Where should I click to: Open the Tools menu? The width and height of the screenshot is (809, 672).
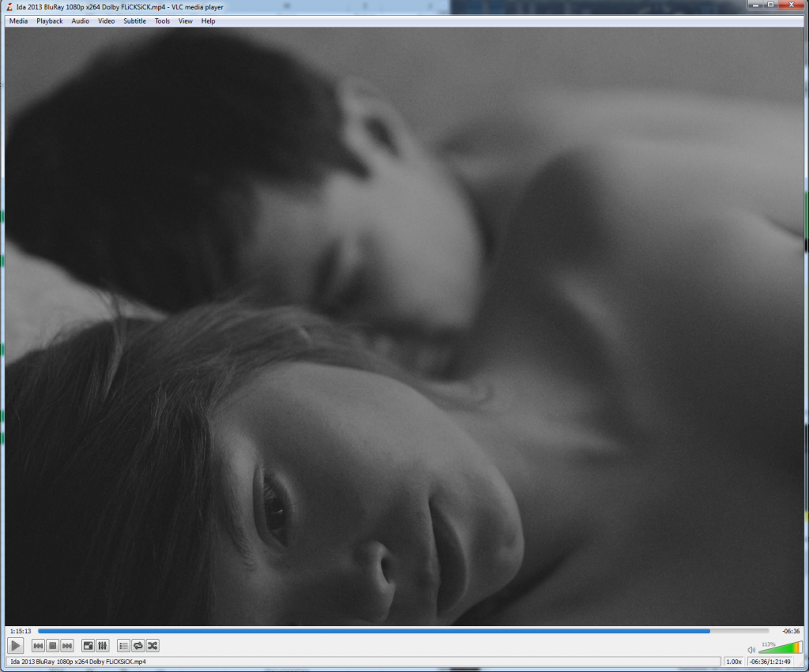tap(162, 21)
